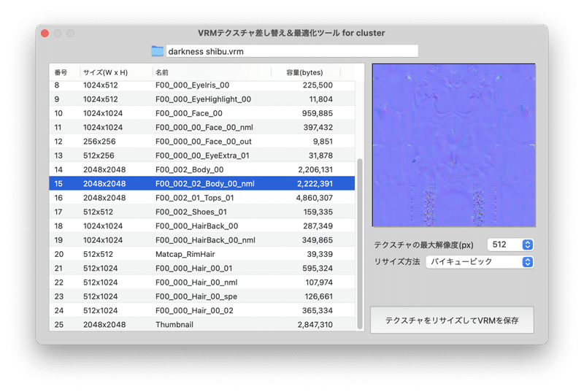The height and width of the screenshot is (392, 584).
Task: Select row F00_000_00_Face_00_nml
Action: pyautogui.click(x=202, y=127)
